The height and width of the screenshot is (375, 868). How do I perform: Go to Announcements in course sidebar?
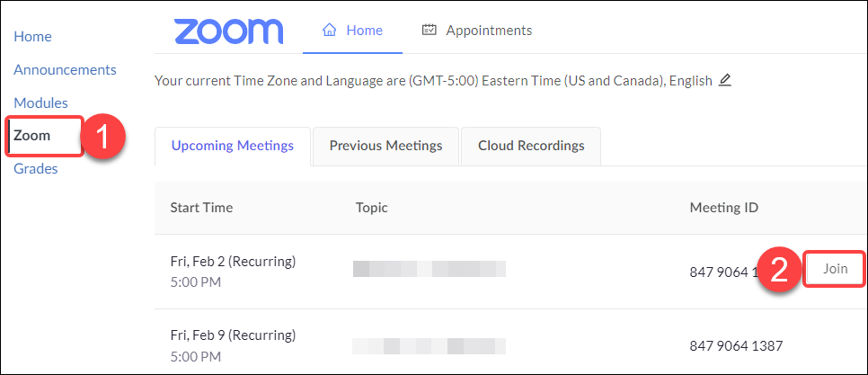(65, 70)
